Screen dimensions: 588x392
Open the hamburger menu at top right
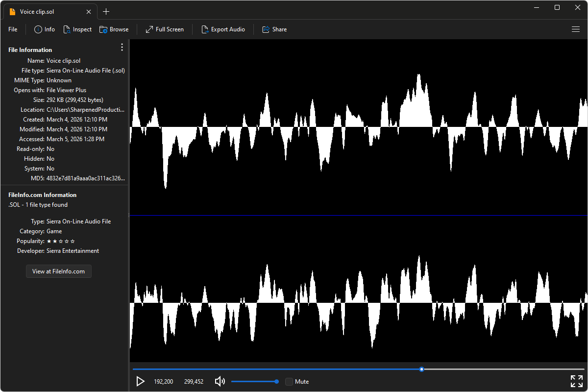coord(576,29)
